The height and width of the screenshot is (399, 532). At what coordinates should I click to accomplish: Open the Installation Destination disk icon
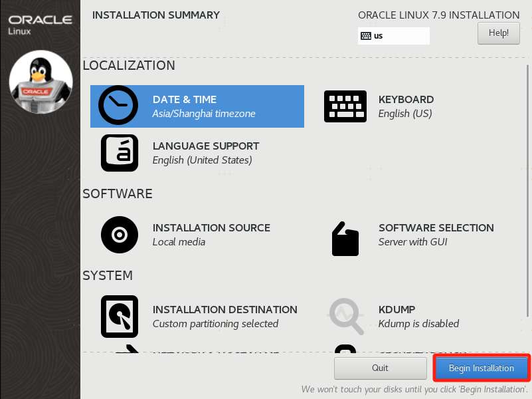point(120,316)
